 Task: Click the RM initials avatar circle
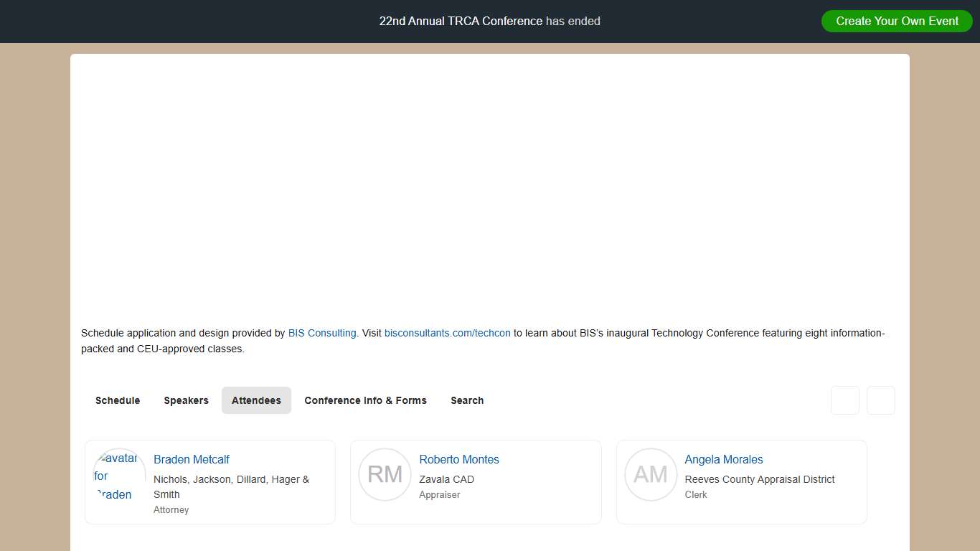pyautogui.click(x=385, y=475)
